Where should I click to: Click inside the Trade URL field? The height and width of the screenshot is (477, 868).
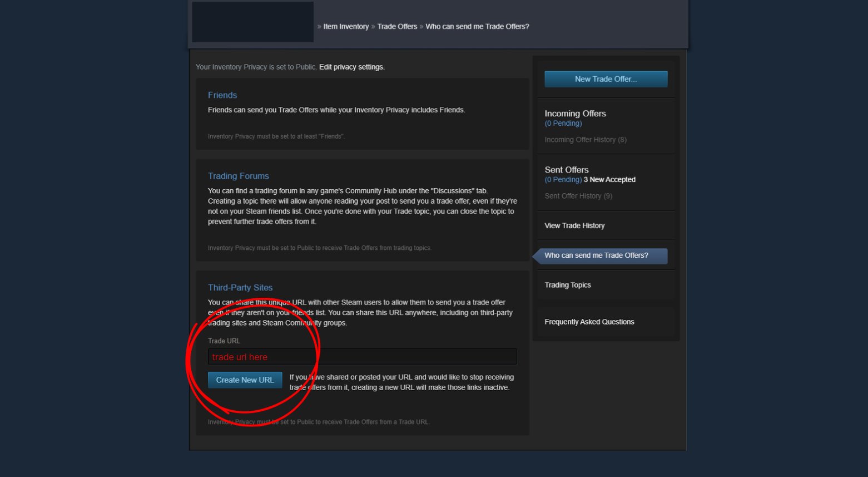tap(361, 357)
